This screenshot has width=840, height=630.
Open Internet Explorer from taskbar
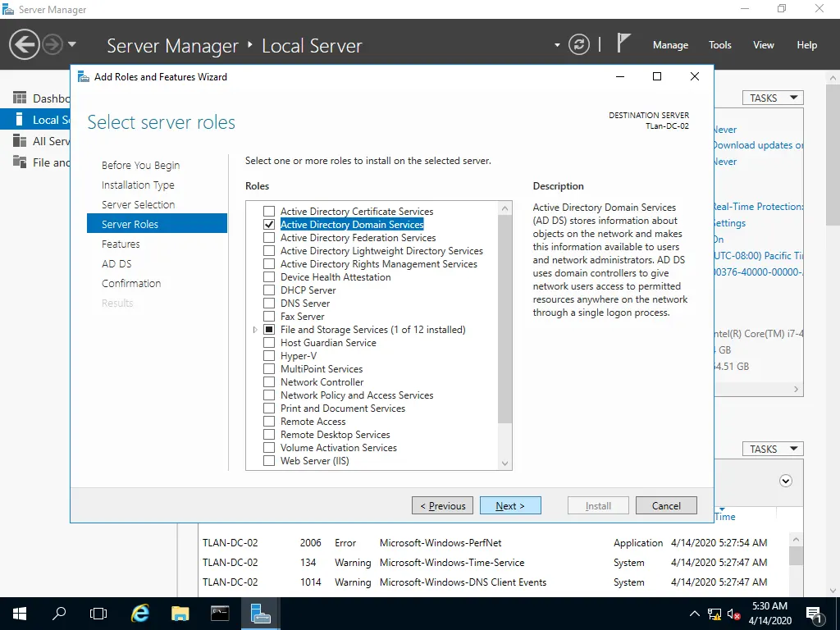point(141,613)
